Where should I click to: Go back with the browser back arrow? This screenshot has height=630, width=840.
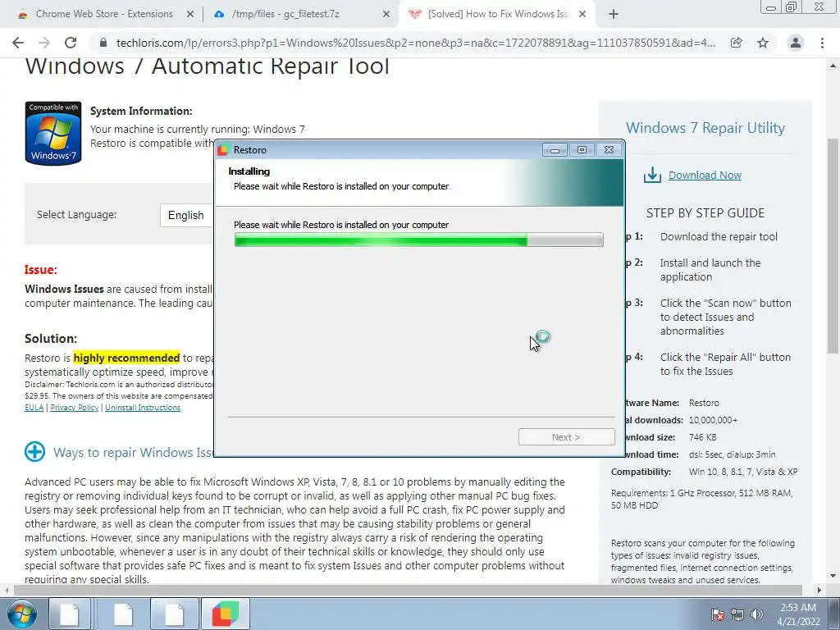coord(18,43)
